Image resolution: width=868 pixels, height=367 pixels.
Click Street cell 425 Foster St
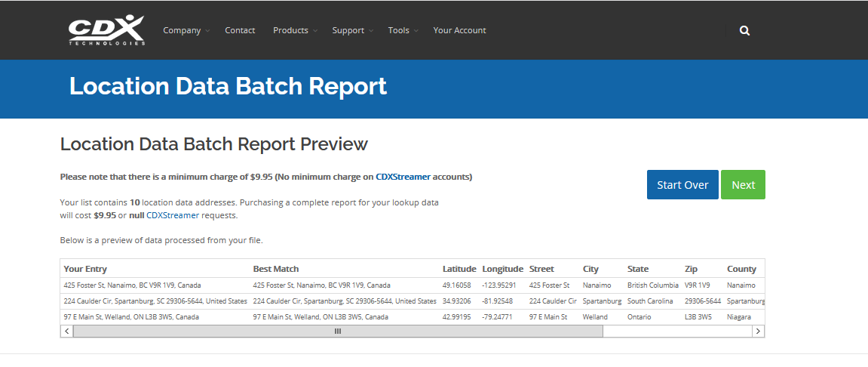click(x=549, y=285)
